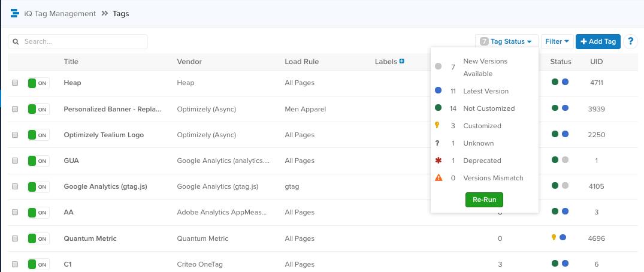The height and width of the screenshot is (272, 644).
Task: Open the Filter dropdown
Action: [557, 41]
